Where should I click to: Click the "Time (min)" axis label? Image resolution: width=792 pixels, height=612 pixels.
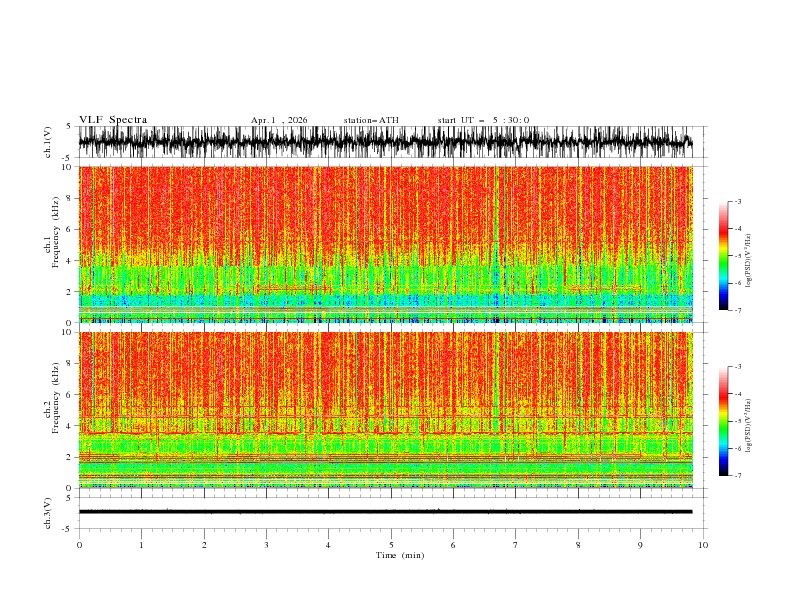(400, 555)
